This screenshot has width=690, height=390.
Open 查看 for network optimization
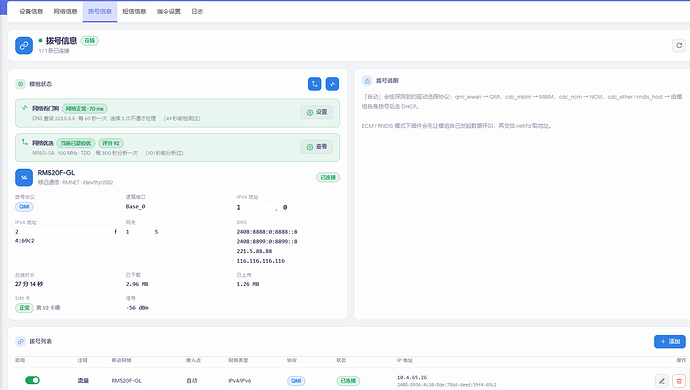coord(317,147)
